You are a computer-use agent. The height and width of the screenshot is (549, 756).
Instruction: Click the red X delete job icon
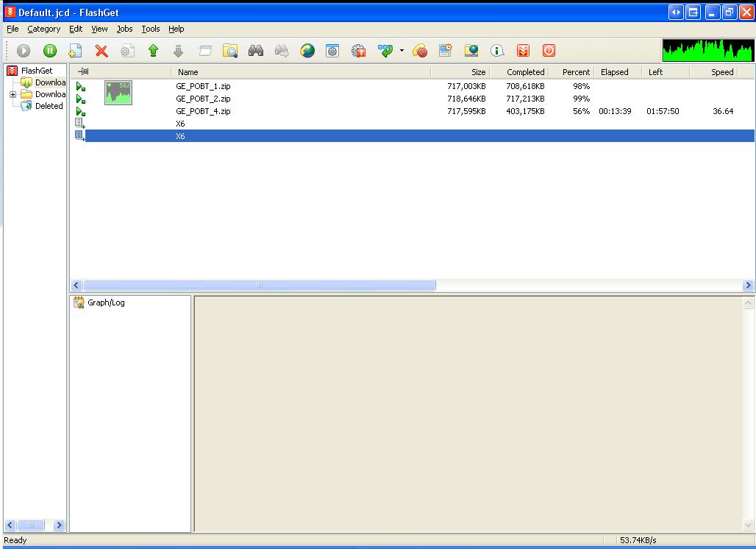point(101,51)
